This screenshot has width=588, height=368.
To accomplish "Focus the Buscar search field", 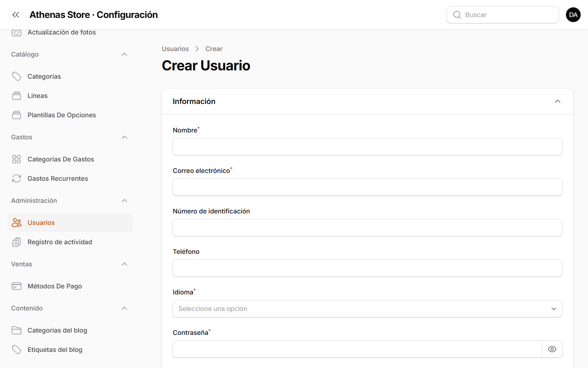I will pos(503,15).
